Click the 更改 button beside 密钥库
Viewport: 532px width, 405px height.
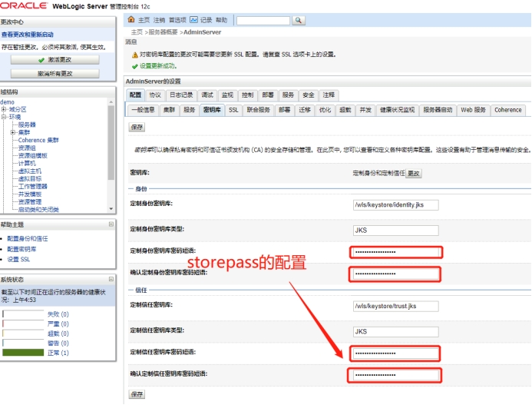click(413, 173)
